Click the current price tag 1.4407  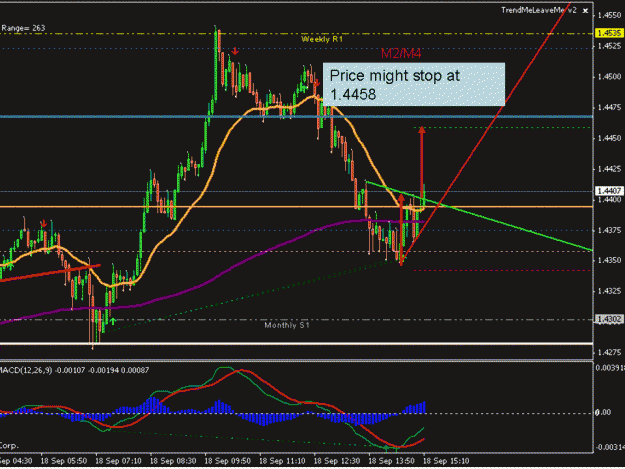pyautogui.click(x=609, y=191)
